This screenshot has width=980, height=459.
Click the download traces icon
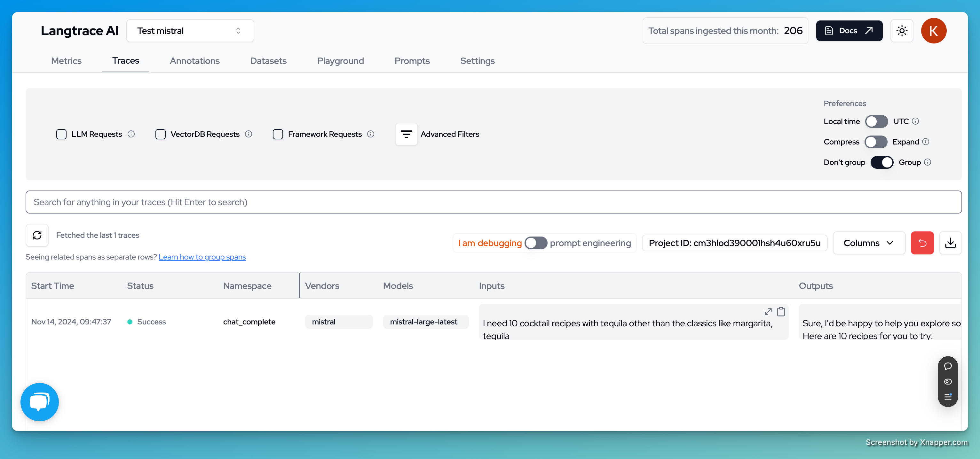tap(950, 243)
